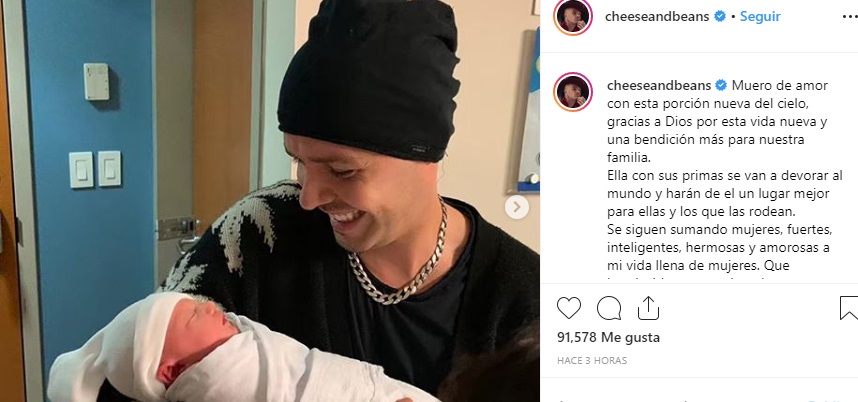This screenshot has width=858, height=402.
Task: Advance to the next photo with carousel arrow
Action: (x=517, y=207)
